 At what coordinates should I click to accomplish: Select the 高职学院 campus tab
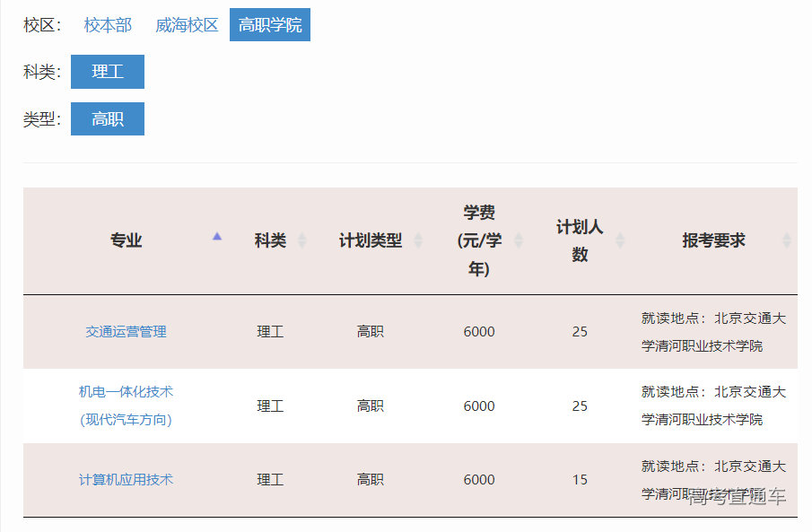tap(269, 25)
